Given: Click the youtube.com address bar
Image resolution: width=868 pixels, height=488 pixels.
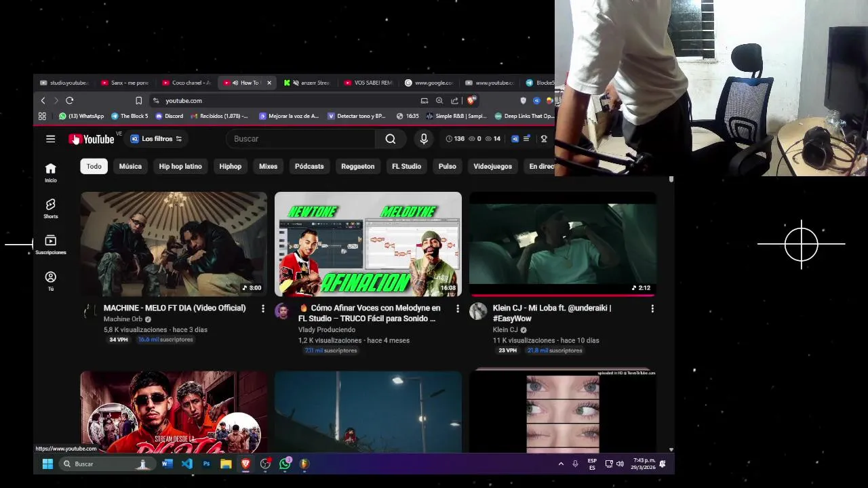Looking at the screenshot, I should coord(285,100).
